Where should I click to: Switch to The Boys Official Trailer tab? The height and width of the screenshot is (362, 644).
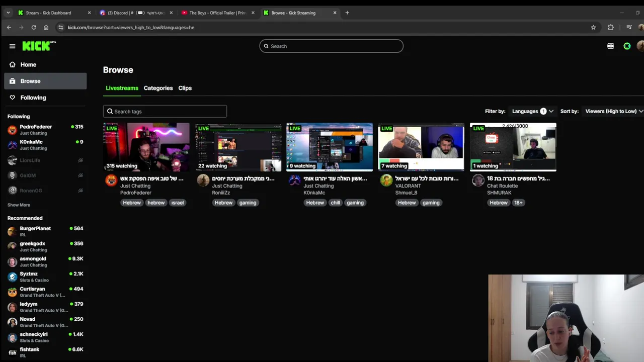pos(218,13)
